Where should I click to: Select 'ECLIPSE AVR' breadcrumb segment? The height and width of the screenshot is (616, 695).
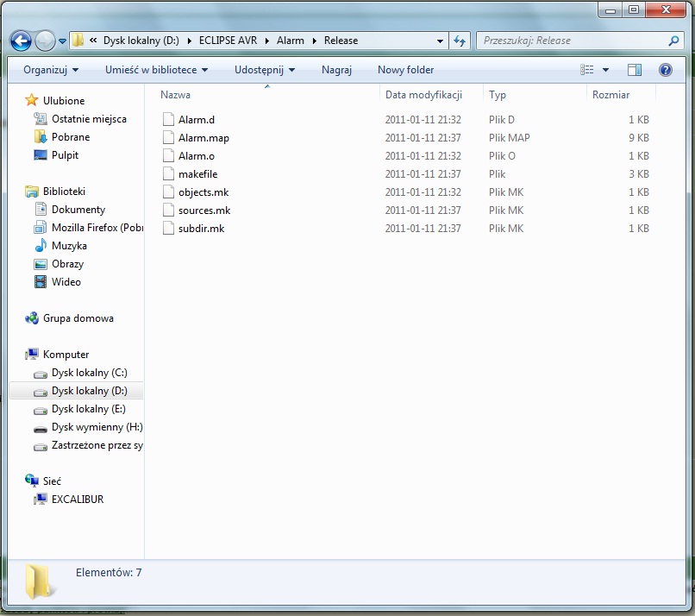pos(228,41)
